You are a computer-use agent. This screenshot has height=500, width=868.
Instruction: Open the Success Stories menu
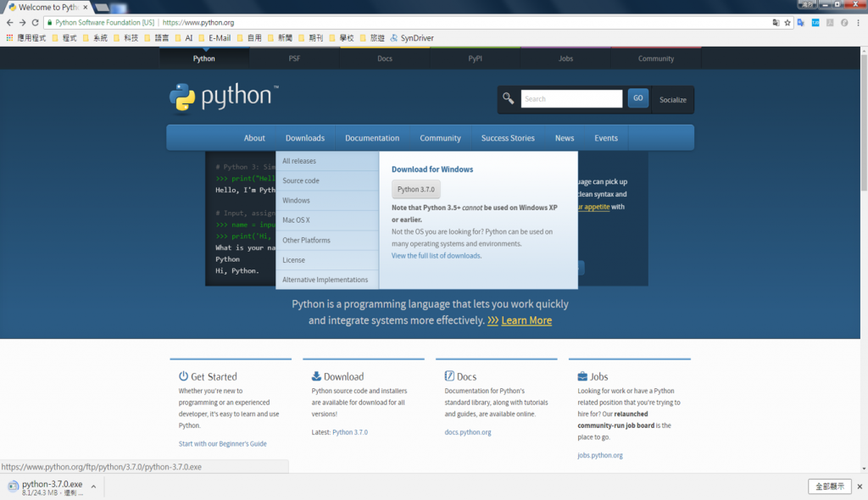click(508, 138)
